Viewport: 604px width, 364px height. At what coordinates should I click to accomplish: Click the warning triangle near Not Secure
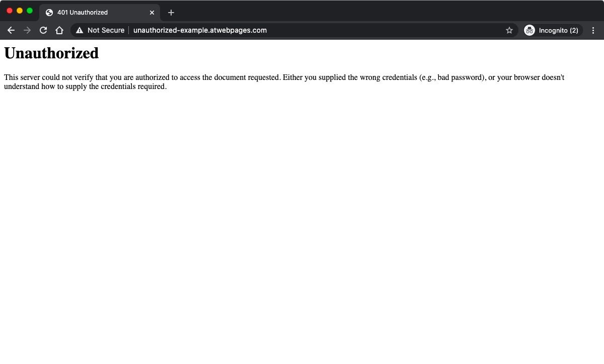point(79,30)
